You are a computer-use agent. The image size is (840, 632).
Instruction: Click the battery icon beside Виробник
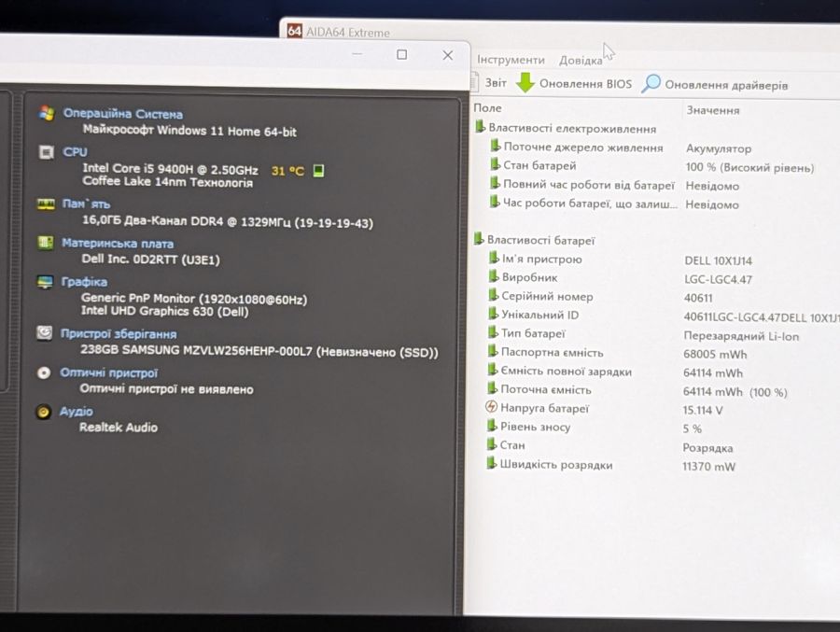click(494, 276)
